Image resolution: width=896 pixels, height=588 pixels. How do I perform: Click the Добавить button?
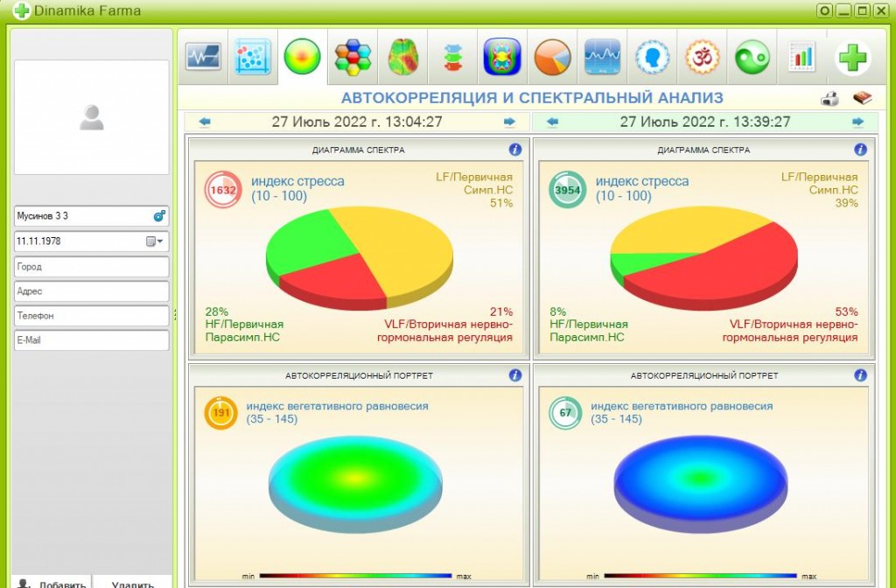[x=52, y=582]
